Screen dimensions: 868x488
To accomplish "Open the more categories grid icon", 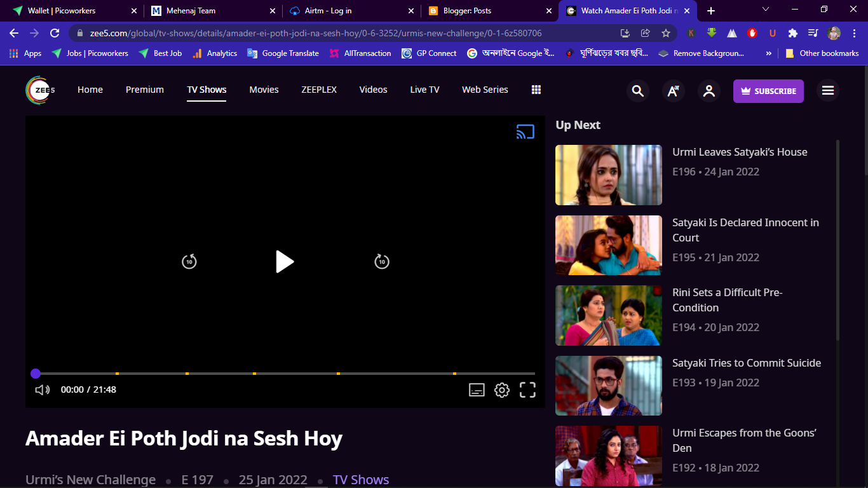I will point(536,90).
